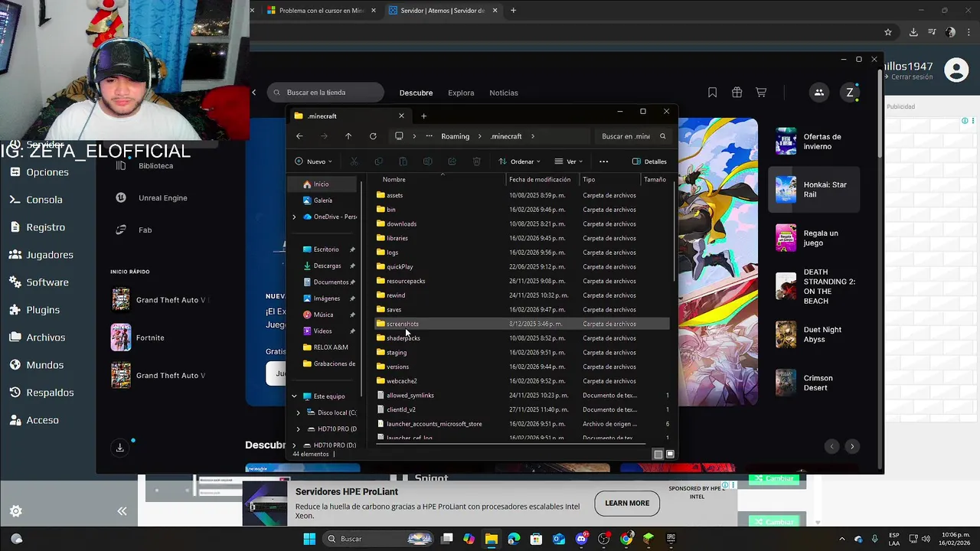Open the Ver view options dropdown
This screenshot has height=551, width=980.
click(x=569, y=161)
